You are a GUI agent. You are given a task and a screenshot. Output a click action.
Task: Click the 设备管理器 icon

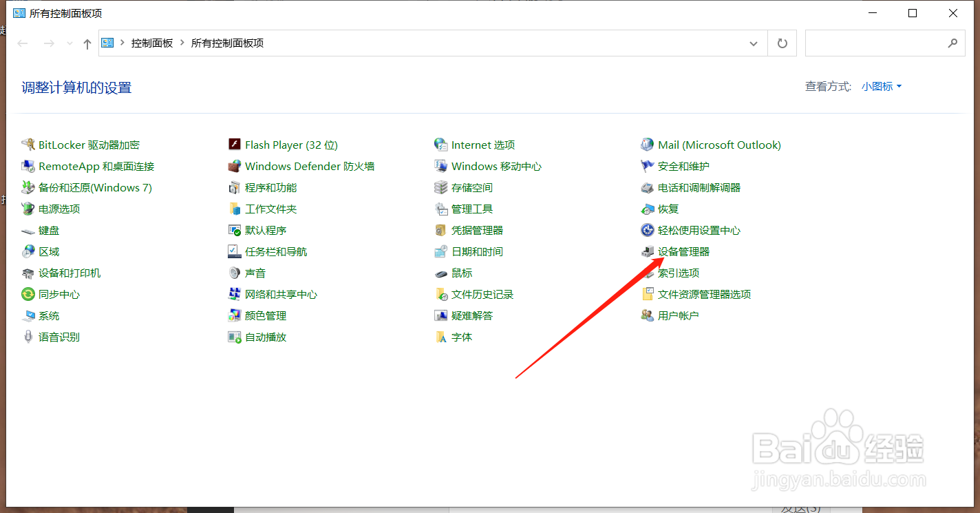pos(648,251)
